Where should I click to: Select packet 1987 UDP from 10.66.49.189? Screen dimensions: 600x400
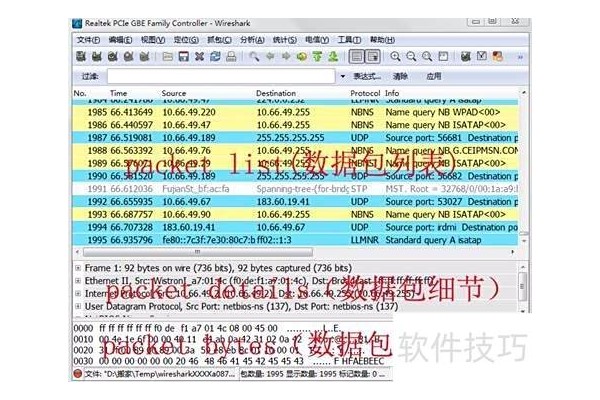click(295, 138)
